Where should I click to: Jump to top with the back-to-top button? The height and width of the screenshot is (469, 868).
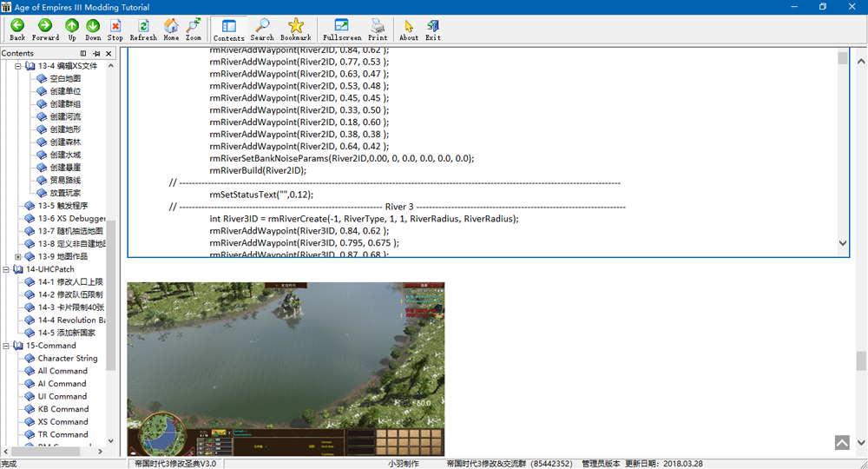(842, 442)
